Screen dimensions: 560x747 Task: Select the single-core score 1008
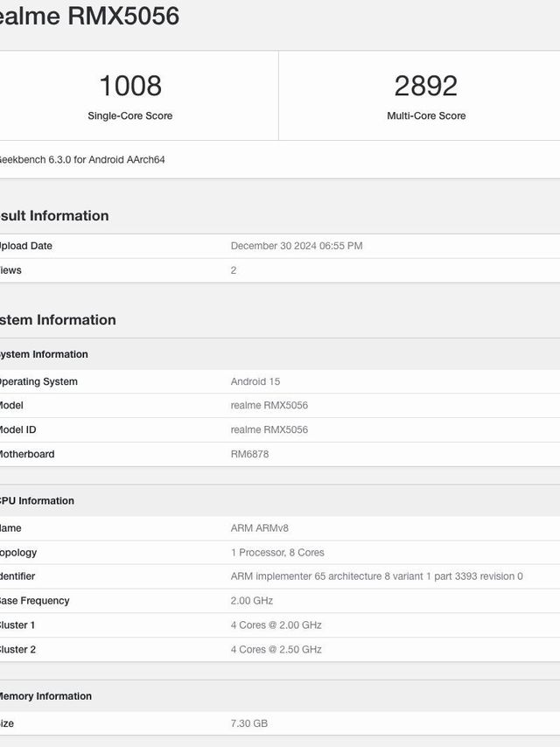(x=130, y=86)
